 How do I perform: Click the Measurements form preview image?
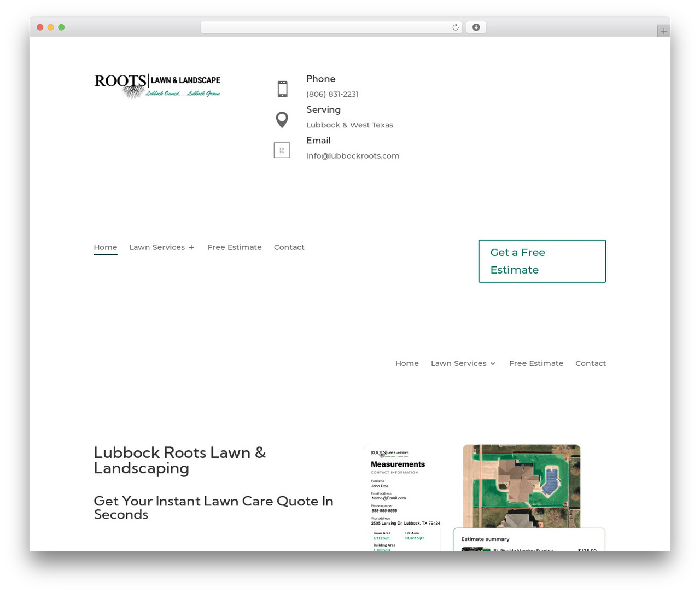(403, 498)
